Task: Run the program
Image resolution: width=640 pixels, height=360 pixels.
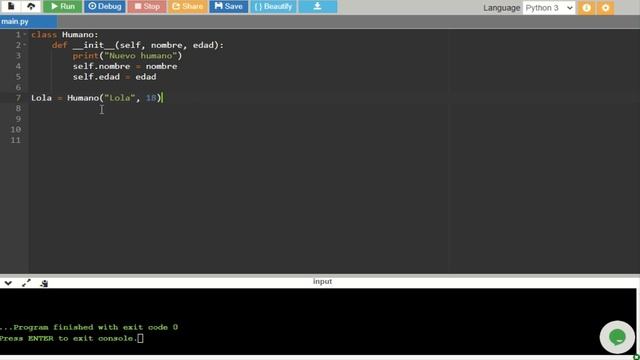Action: pyautogui.click(x=63, y=7)
